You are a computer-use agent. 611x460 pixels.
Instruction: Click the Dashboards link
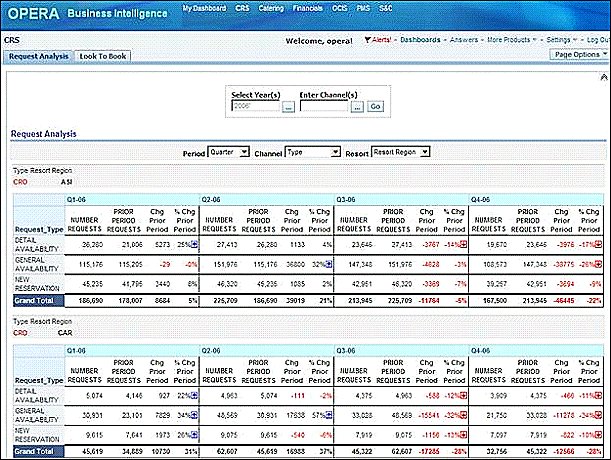[x=420, y=41]
